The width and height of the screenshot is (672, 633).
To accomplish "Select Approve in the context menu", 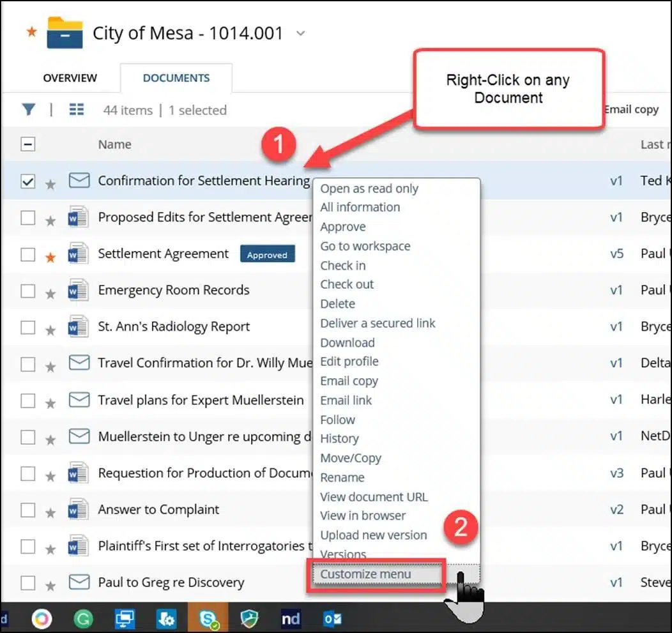I will point(343,227).
